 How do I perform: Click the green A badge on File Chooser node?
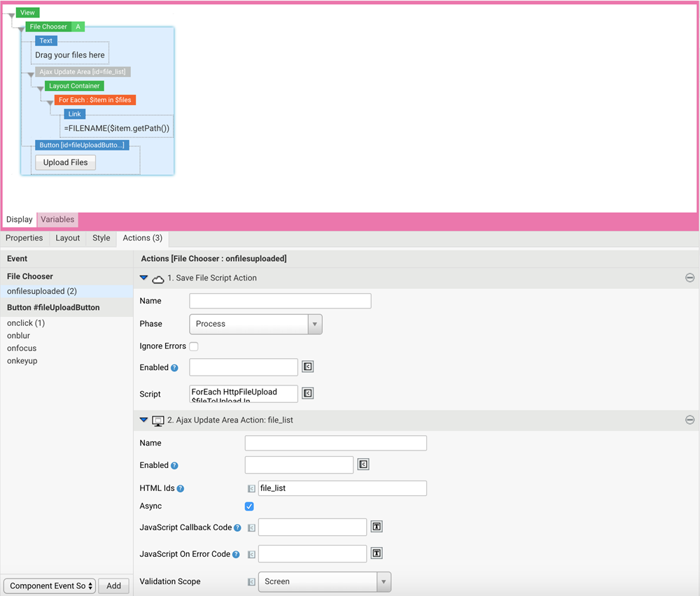click(x=77, y=26)
